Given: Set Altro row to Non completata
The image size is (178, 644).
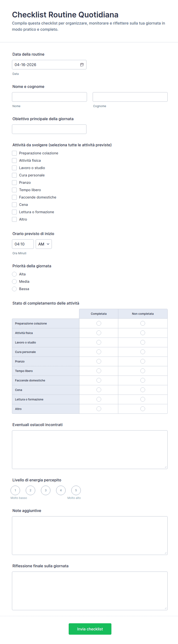Looking at the screenshot, I should point(143,409).
